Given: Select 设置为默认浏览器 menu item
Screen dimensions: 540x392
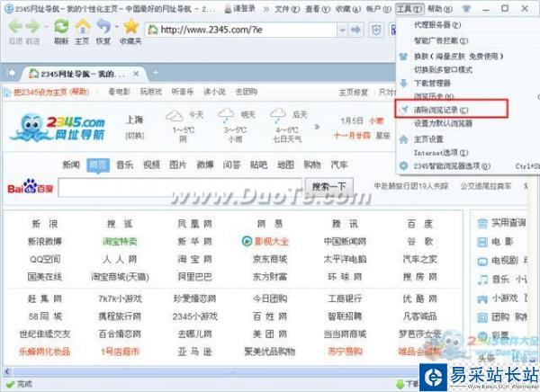Looking at the screenshot, I should point(443,123).
